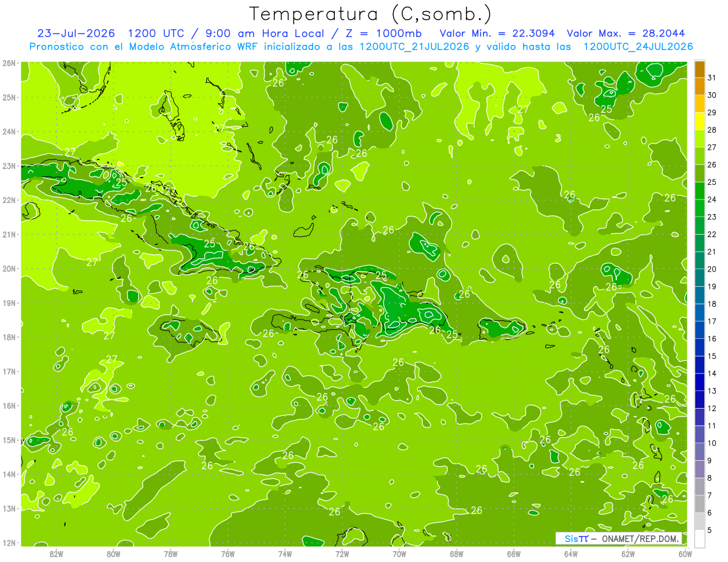Click the title 'Temperatura (C,somb.)'

click(371, 14)
